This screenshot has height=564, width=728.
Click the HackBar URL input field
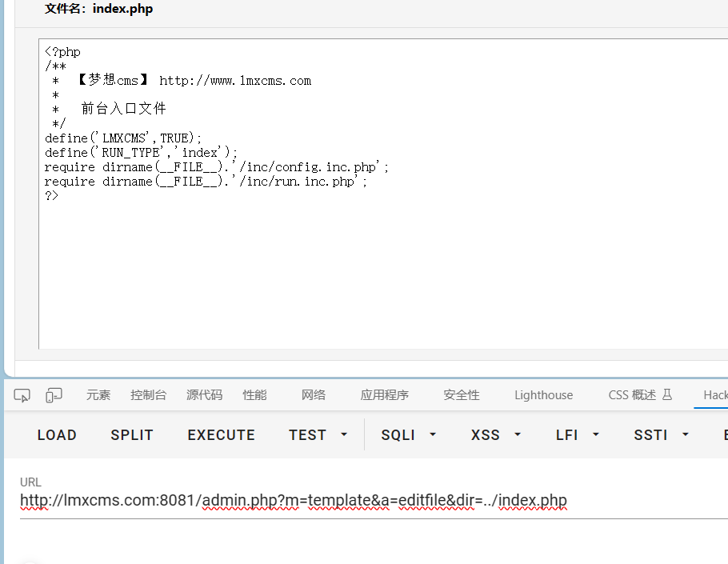pyautogui.click(x=374, y=501)
